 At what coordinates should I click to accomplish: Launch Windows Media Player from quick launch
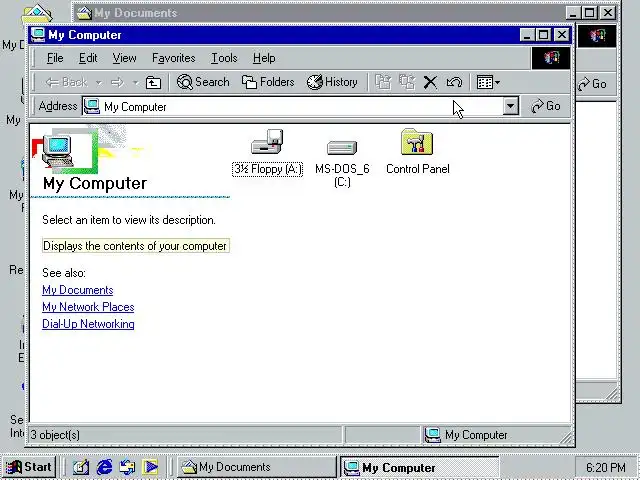pyautogui.click(x=150, y=467)
